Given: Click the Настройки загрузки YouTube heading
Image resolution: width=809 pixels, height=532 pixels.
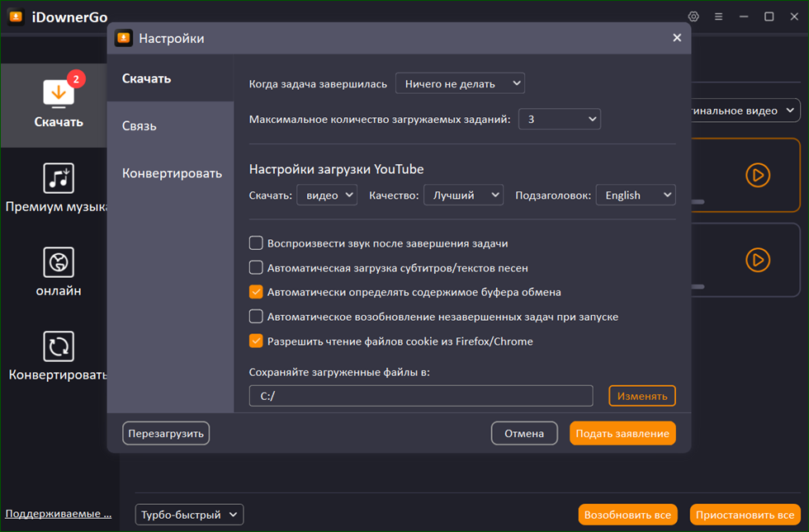Looking at the screenshot, I should 337,169.
